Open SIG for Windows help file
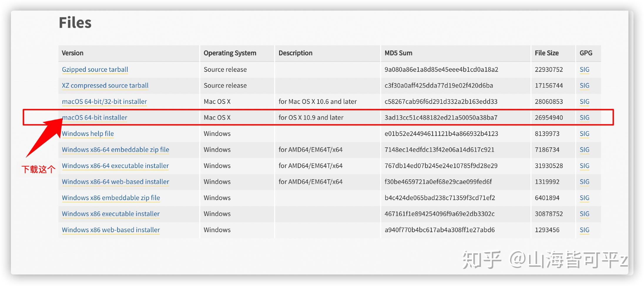 point(584,134)
